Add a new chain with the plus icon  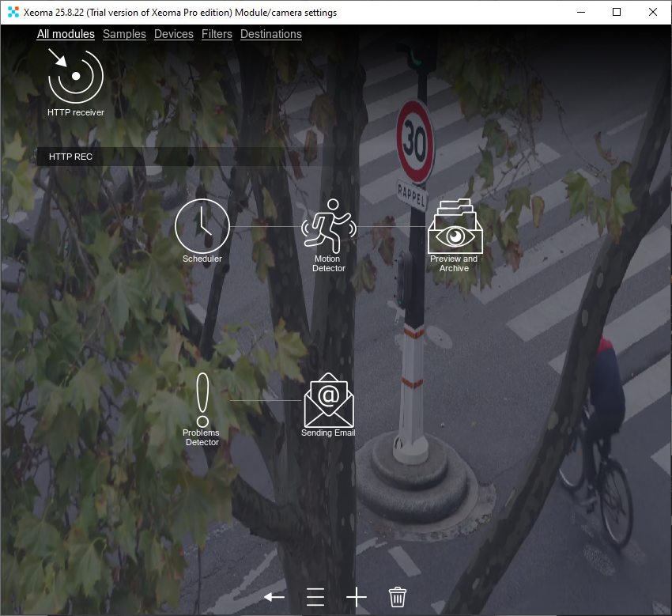(357, 597)
